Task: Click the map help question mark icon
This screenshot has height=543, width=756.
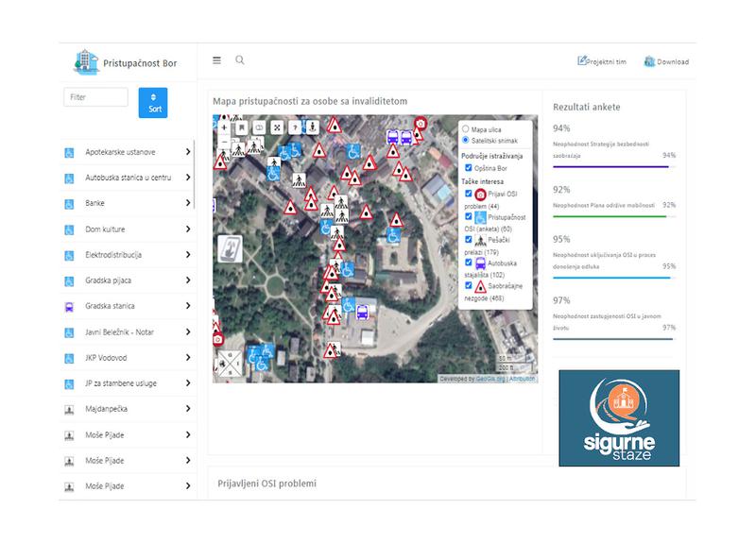Action: click(x=295, y=127)
